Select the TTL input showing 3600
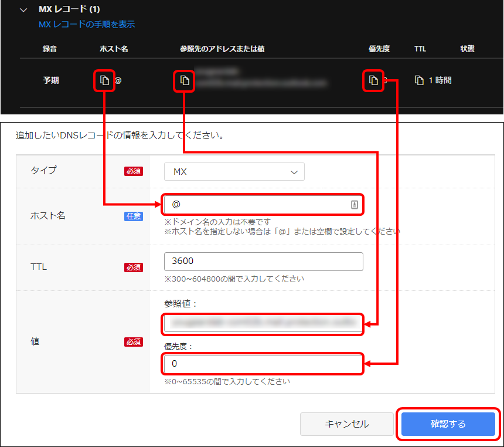 pyautogui.click(x=263, y=262)
